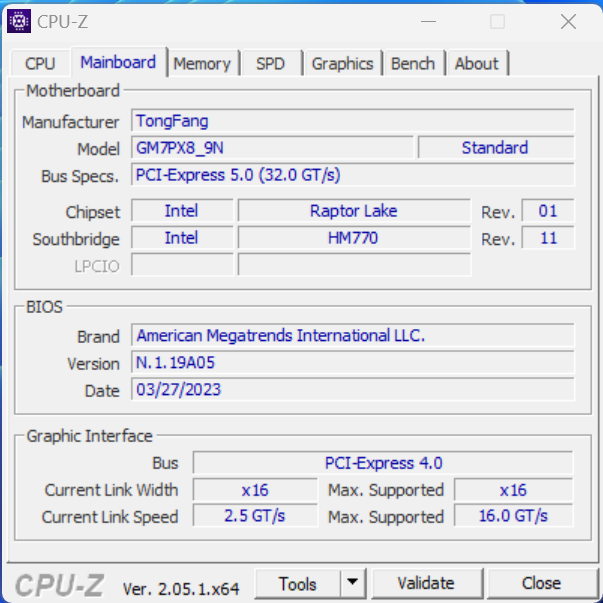
Task: Go to the Bench tab
Action: 413,63
